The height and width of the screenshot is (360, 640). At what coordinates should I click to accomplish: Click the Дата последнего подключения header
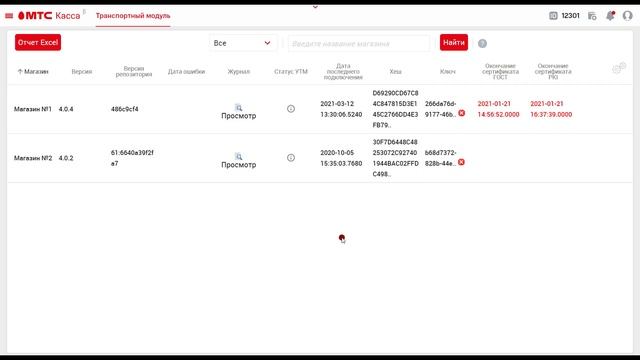(343, 71)
